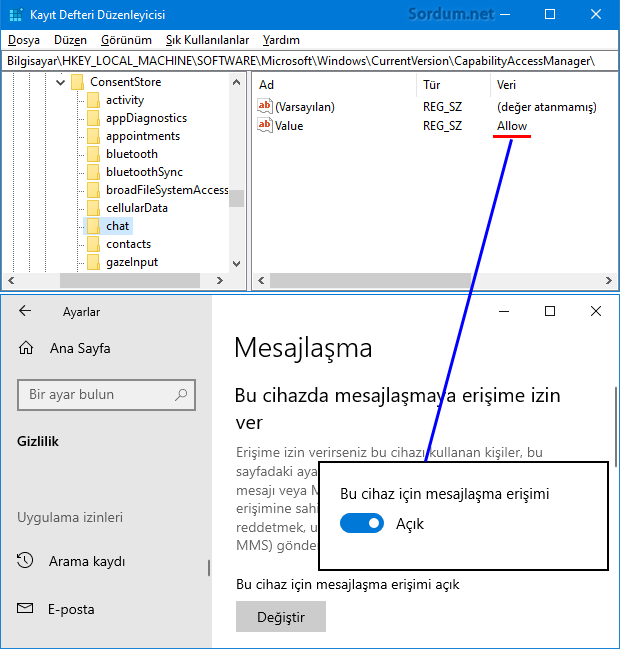The image size is (620, 649).
Task: Open the appDiagnostics registry key
Action: click(147, 118)
